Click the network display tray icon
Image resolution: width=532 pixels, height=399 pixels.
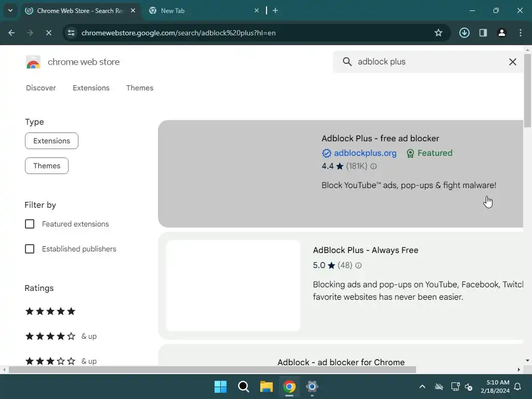point(455,387)
